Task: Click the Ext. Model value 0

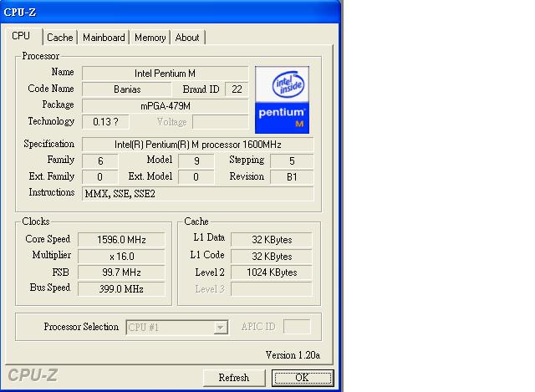Action: pyautogui.click(x=196, y=176)
